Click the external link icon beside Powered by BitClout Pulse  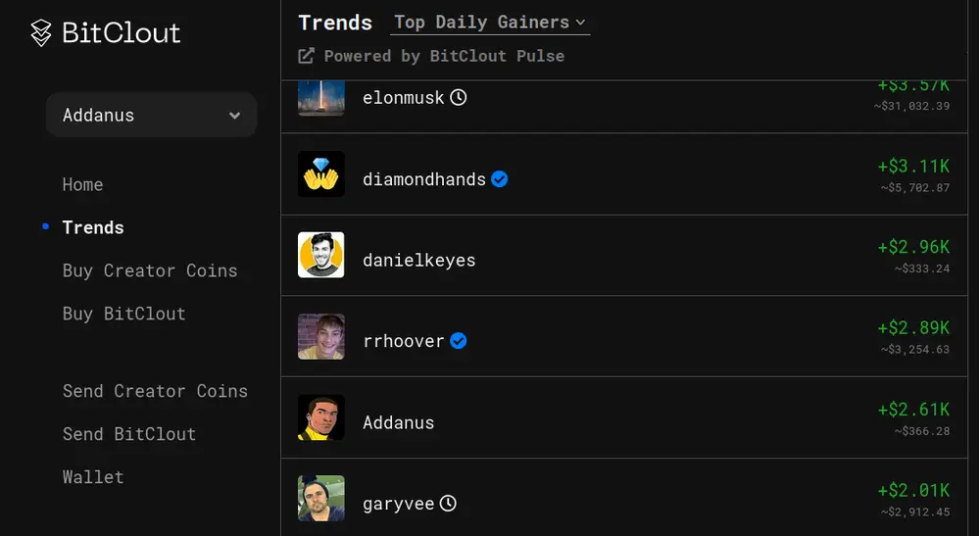point(307,56)
